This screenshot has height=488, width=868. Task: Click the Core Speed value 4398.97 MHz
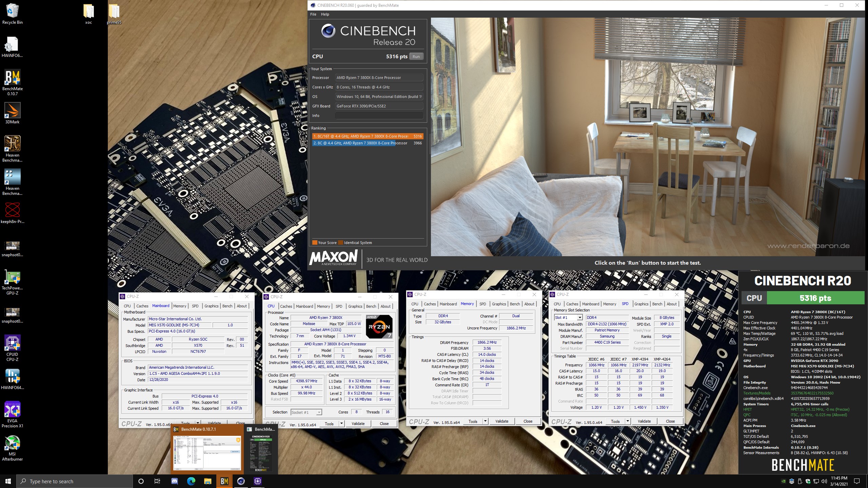[307, 381]
